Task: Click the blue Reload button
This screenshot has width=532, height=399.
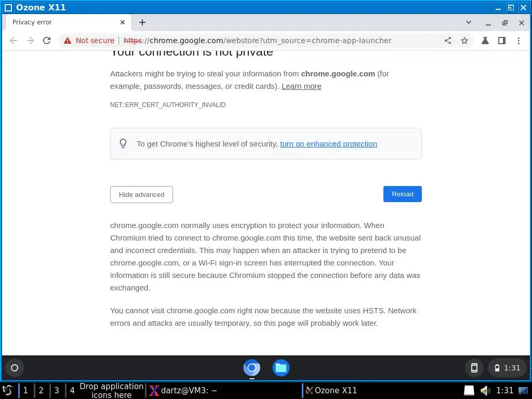Action: pyautogui.click(x=403, y=194)
